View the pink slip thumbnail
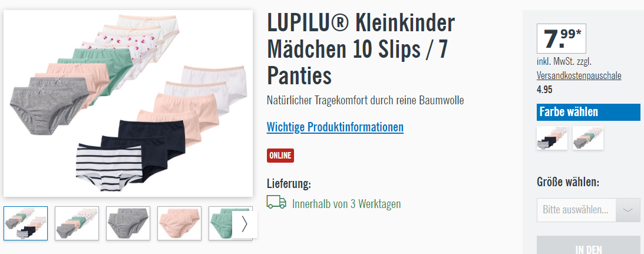Screen dimensions: 644x254 pos(180,223)
